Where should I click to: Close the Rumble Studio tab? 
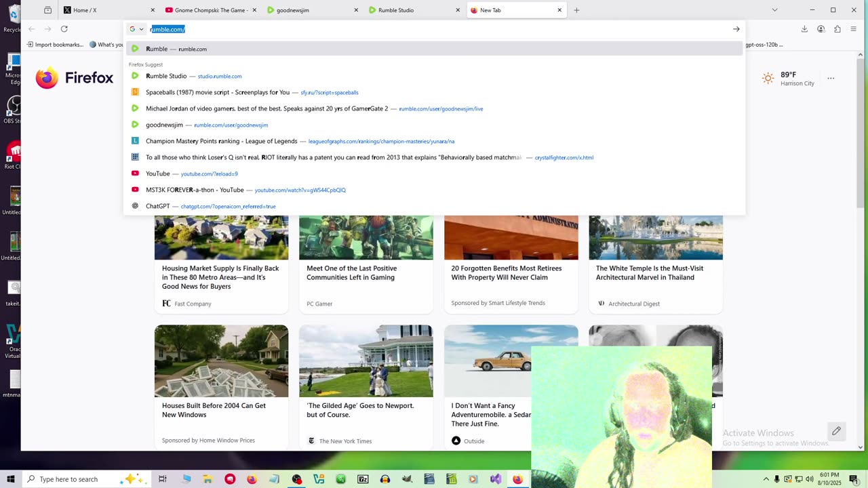coord(458,10)
